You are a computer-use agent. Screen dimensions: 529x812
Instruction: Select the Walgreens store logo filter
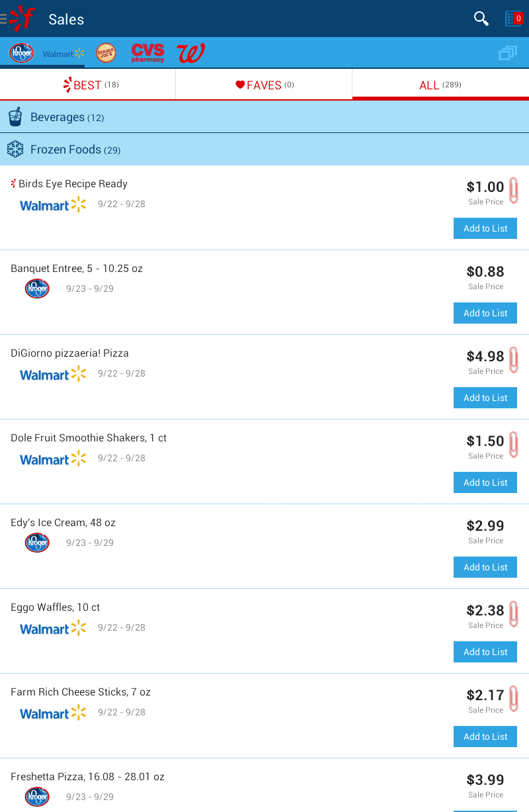coord(190,53)
